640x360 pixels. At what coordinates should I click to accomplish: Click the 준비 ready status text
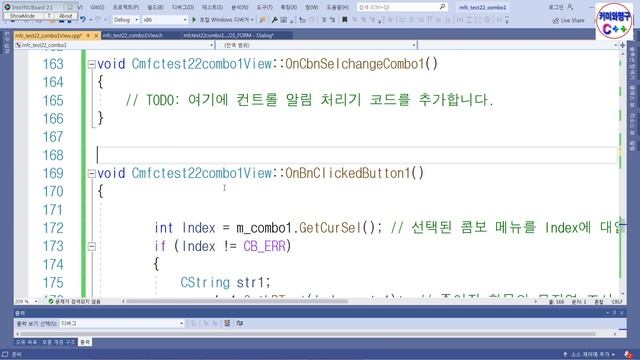click(x=16, y=354)
